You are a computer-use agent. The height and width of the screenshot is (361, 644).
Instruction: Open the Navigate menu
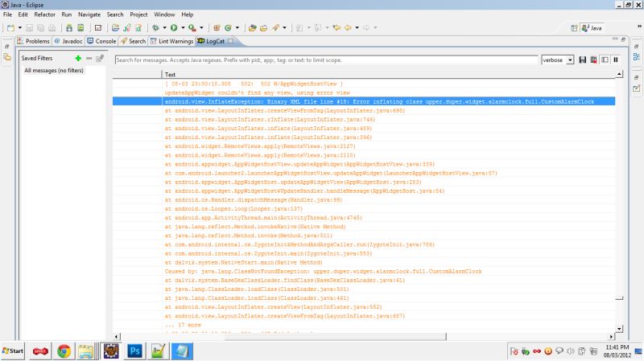[x=89, y=14]
